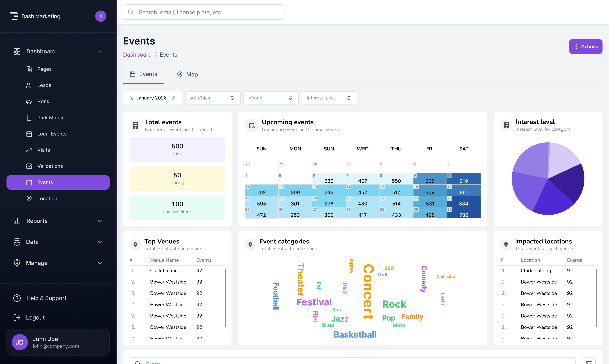Open Honk car icon in sidebar
The width and height of the screenshot is (609, 364).
coord(29,102)
